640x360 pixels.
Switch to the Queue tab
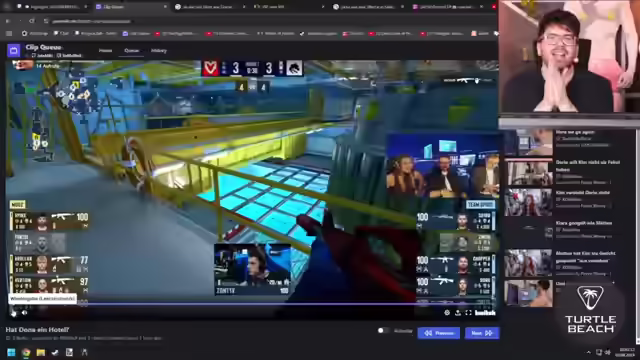tap(131, 51)
